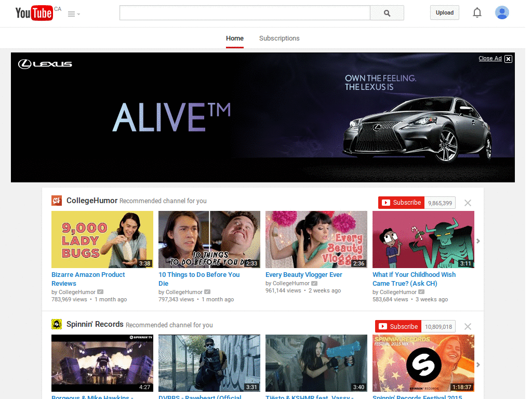
Task: Open the Every Beauty Vlogger thumbnail
Action: 316,240
